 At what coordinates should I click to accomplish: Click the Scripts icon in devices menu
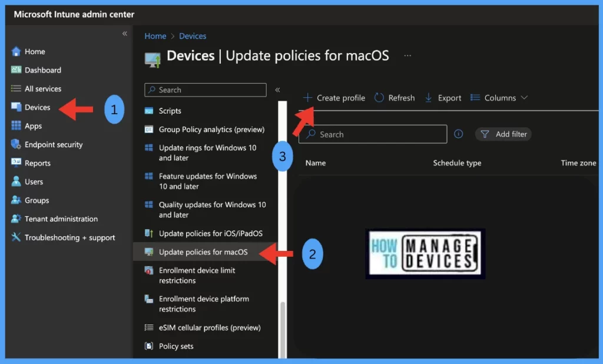[x=149, y=111]
